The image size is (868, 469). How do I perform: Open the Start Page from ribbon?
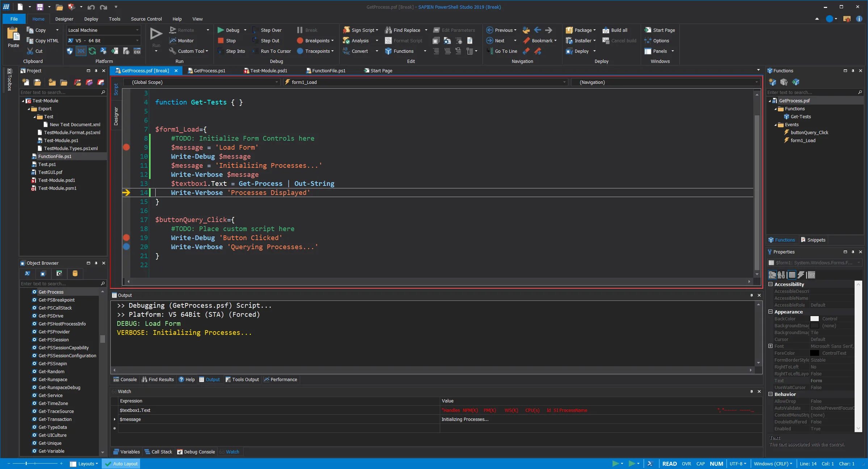[660, 30]
